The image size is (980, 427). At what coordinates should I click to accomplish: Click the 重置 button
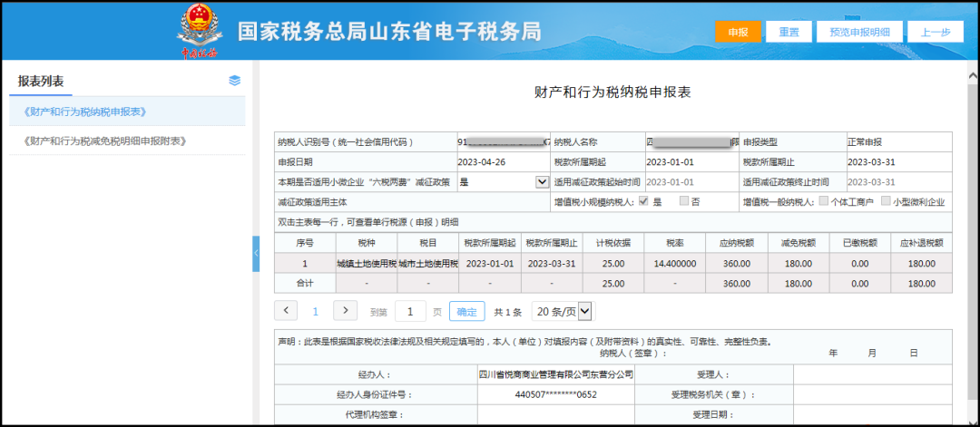click(x=789, y=32)
